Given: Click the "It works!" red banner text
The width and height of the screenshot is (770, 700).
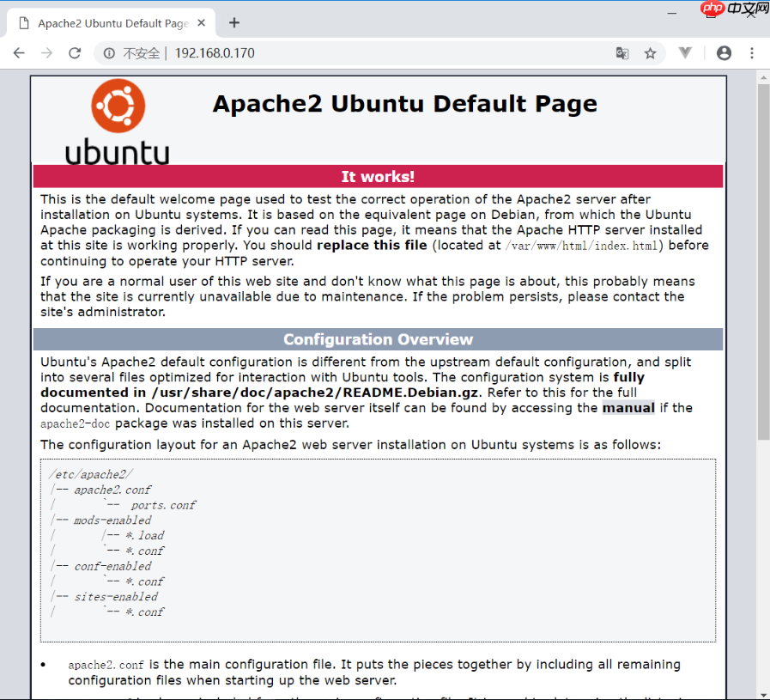Looking at the screenshot, I should tap(378, 176).
